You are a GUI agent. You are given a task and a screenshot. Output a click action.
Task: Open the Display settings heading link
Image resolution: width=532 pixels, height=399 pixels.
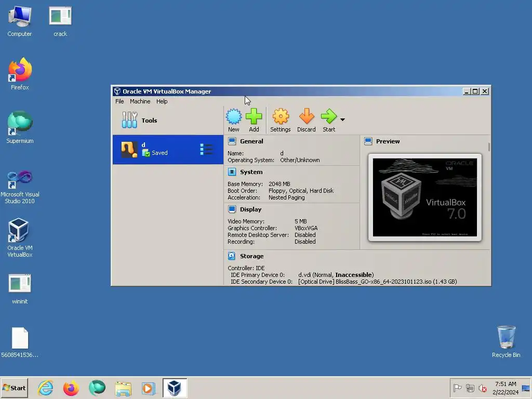pos(250,209)
